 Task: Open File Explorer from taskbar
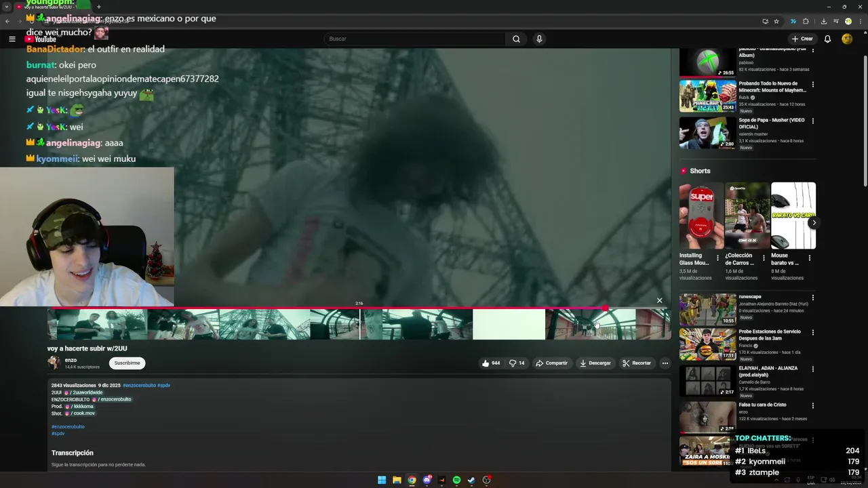(x=397, y=480)
